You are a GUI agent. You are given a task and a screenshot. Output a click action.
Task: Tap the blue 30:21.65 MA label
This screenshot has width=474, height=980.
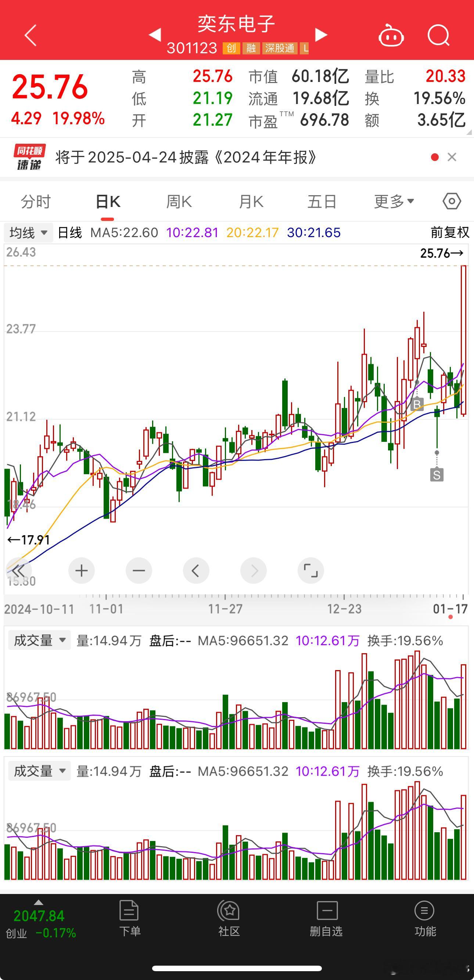[x=314, y=232]
